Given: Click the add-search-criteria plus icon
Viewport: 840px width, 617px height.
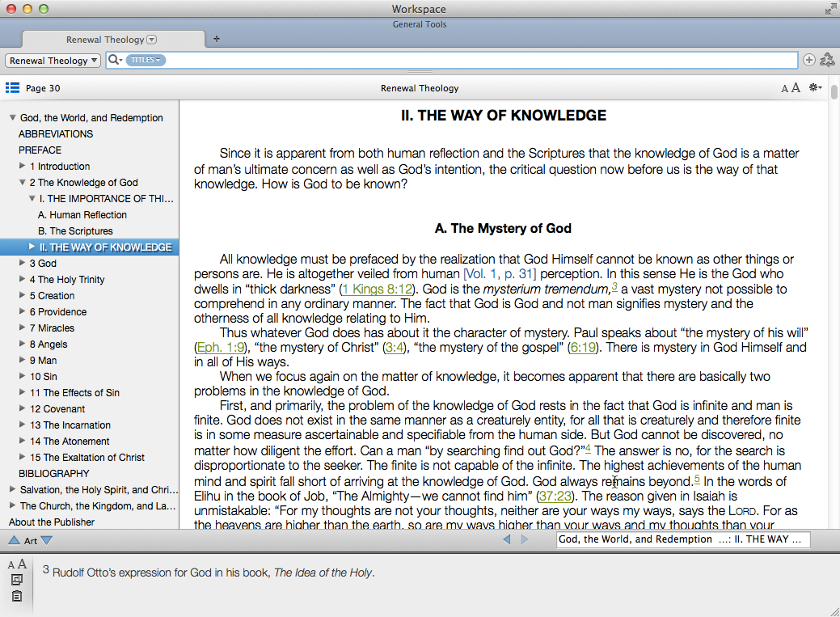Looking at the screenshot, I should pyautogui.click(x=809, y=60).
